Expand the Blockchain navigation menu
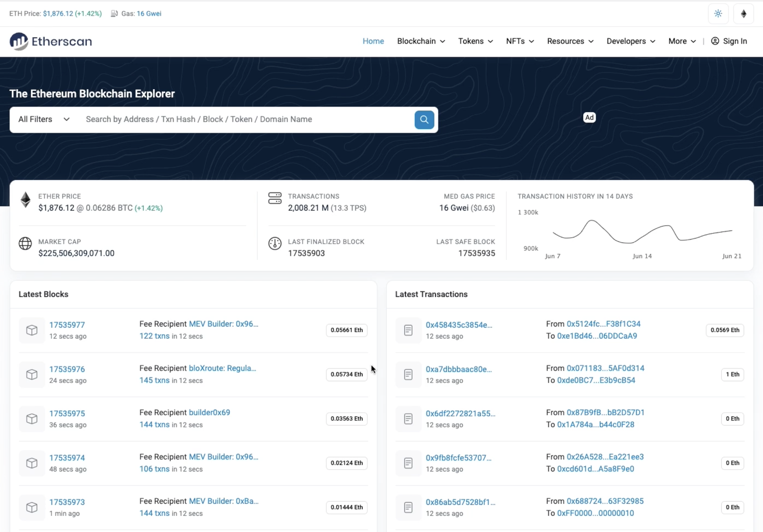Image resolution: width=763 pixels, height=532 pixels. [420, 41]
